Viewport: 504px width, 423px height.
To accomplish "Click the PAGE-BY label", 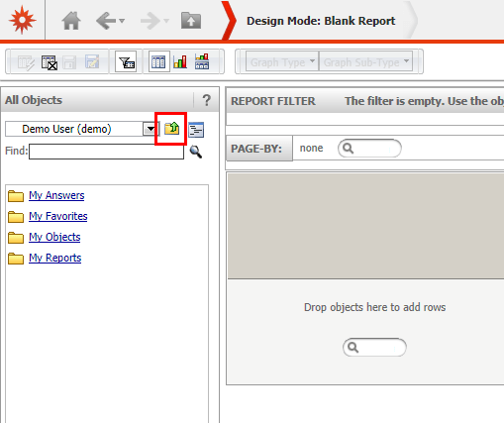I will coord(256,149).
